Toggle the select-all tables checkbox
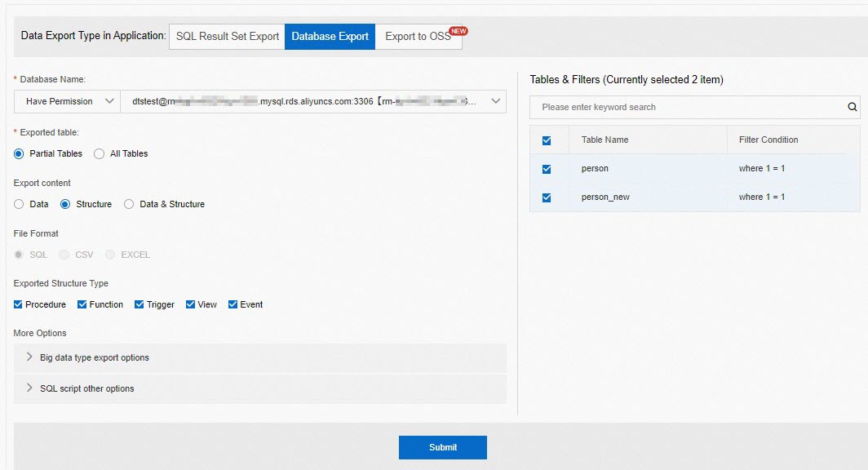868x470 pixels. (x=547, y=140)
